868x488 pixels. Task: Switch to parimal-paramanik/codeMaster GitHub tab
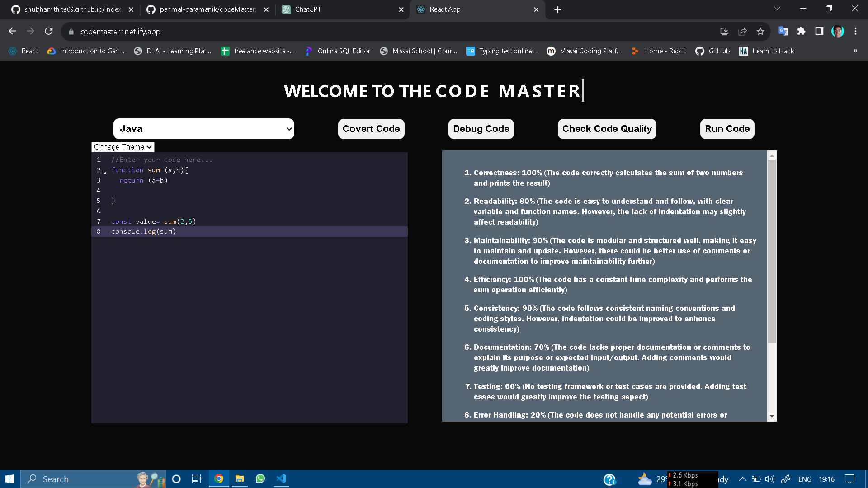(x=208, y=9)
